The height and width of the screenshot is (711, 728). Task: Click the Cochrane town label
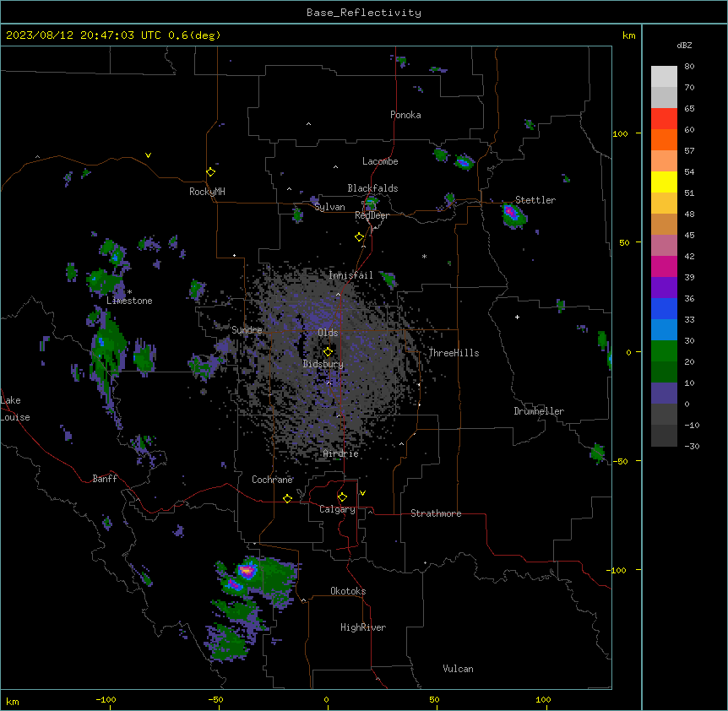(272, 480)
